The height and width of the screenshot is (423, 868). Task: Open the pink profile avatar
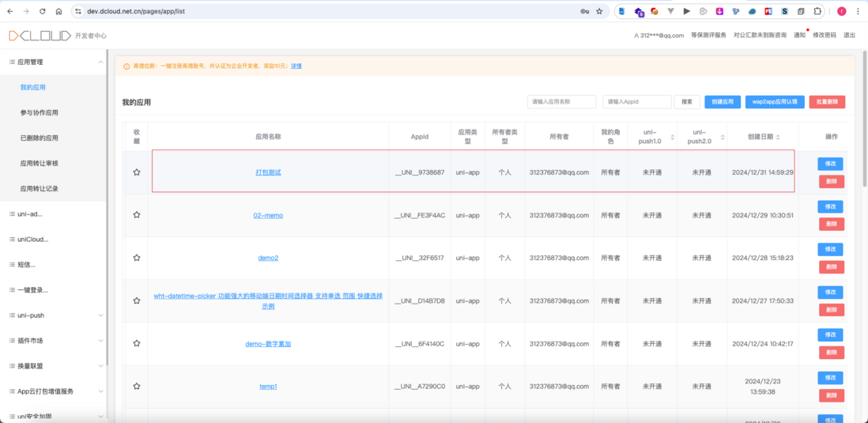(841, 11)
